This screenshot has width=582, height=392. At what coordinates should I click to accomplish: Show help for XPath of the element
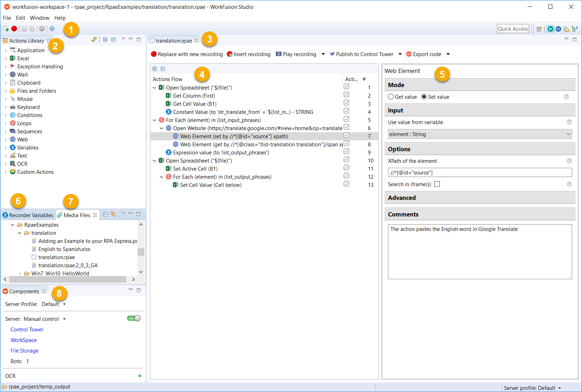[569, 161]
